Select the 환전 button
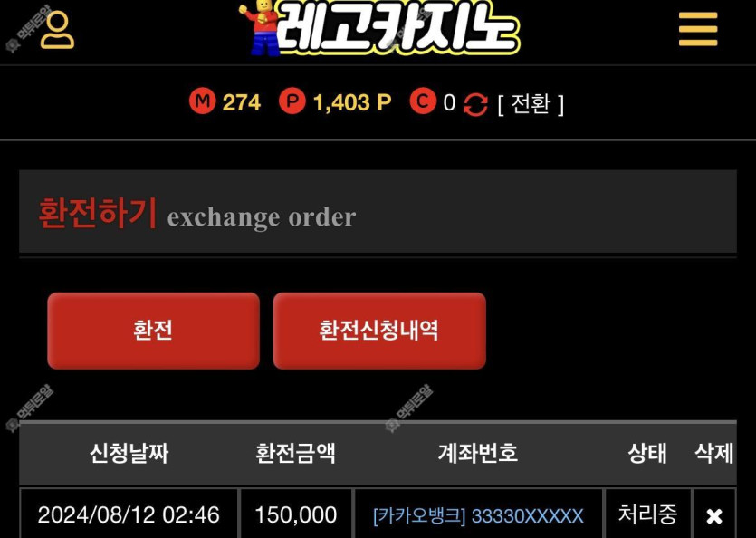This screenshot has width=756, height=538. tap(153, 331)
